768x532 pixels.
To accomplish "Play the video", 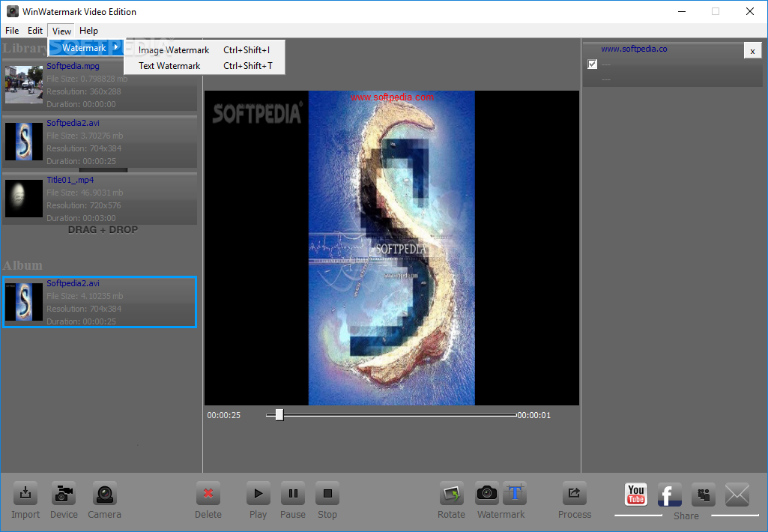I will click(258, 494).
